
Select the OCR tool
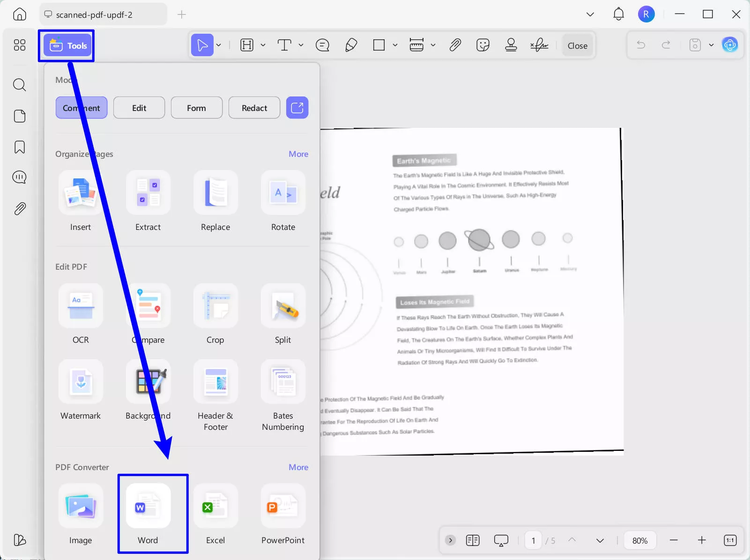click(x=80, y=314)
